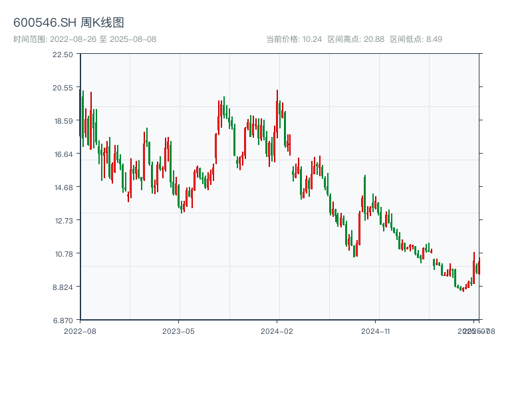Image resolution: width=532 pixels, height=399 pixels.
Task: Click x-axis label 2023-05
Action: pos(178,331)
